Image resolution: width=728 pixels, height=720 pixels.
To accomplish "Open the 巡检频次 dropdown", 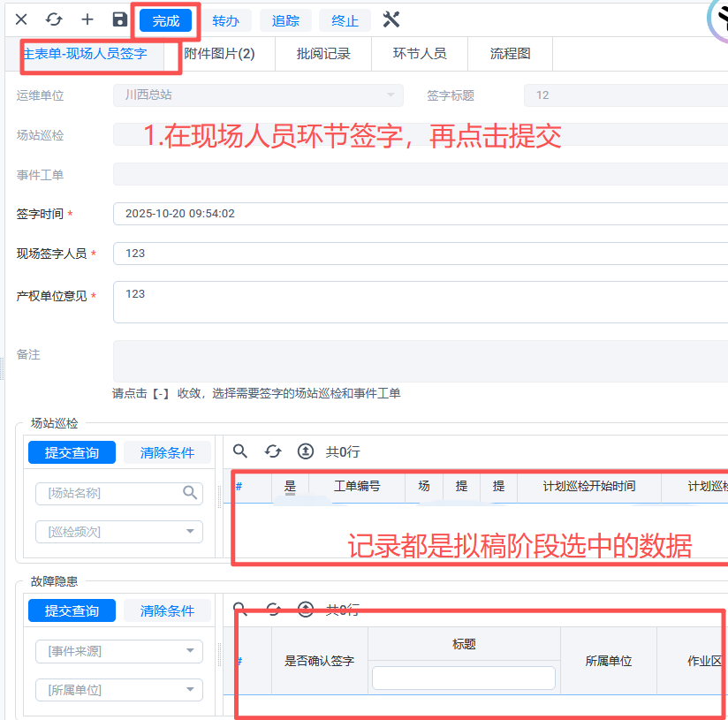I will pyautogui.click(x=190, y=532).
